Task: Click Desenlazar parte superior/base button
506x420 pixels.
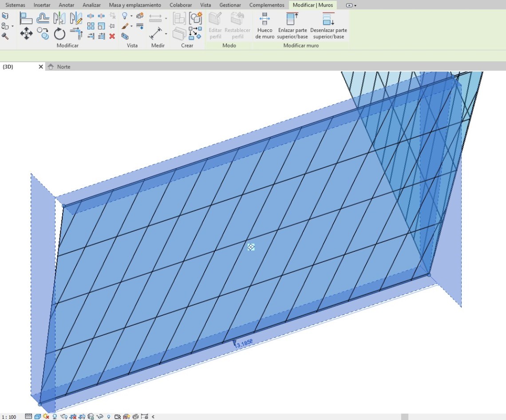Action: (328, 26)
